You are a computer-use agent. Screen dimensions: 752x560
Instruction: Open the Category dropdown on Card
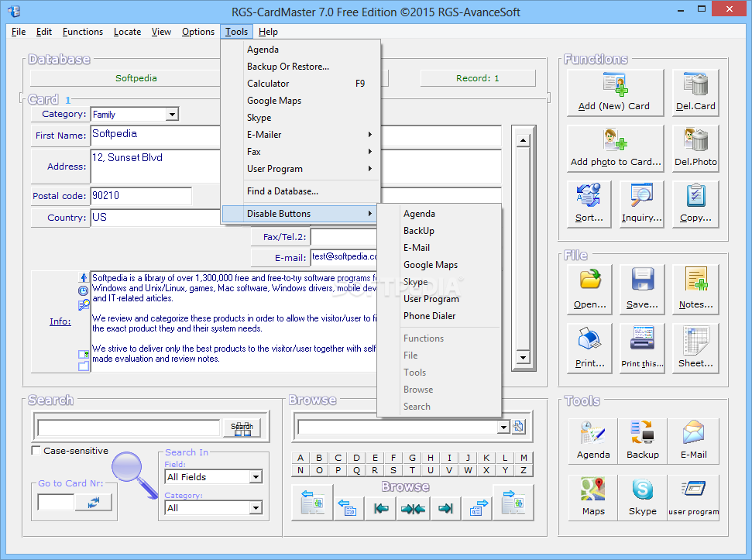[x=172, y=114]
